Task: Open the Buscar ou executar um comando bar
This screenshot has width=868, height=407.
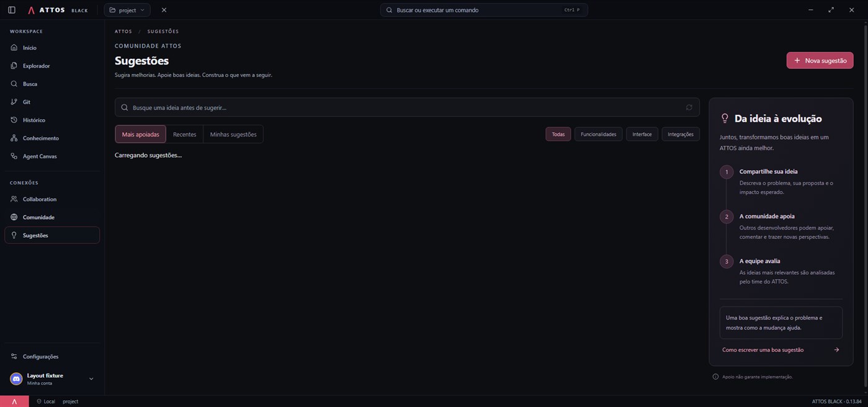Action: click(484, 10)
